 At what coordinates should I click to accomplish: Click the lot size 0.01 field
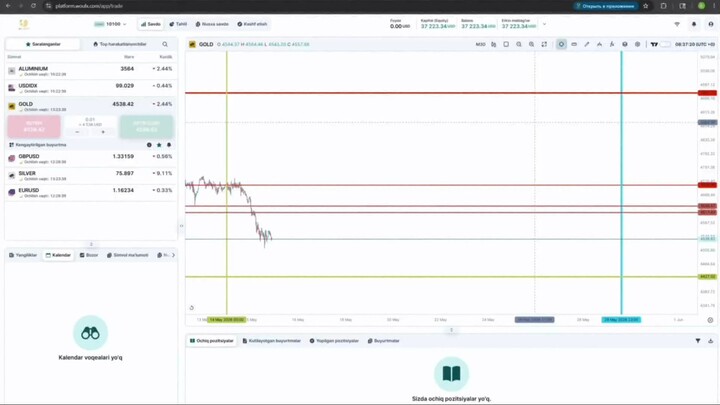(x=90, y=122)
